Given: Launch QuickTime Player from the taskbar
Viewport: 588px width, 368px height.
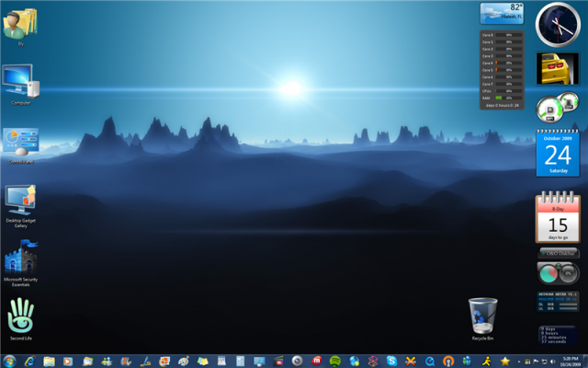Looking at the screenshot, I should pyautogui.click(x=430, y=362).
